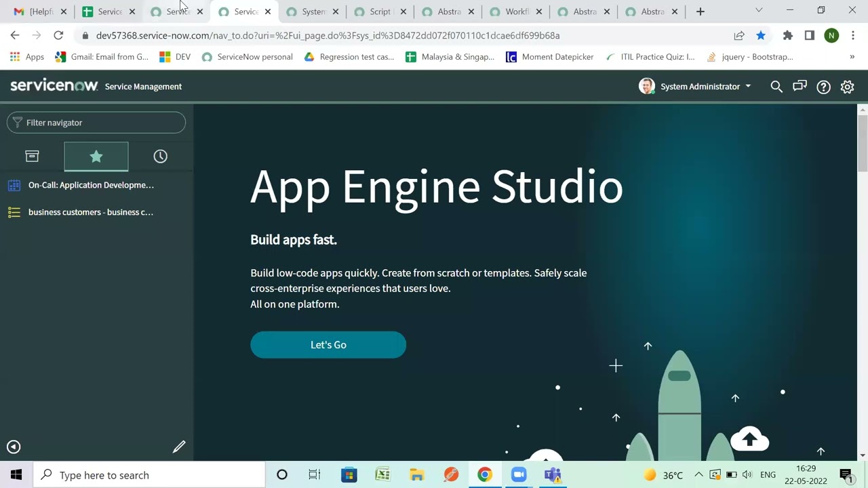Open Zoom from the taskbar
Screen dimensions: 868x488
click(x=519, y=475)
